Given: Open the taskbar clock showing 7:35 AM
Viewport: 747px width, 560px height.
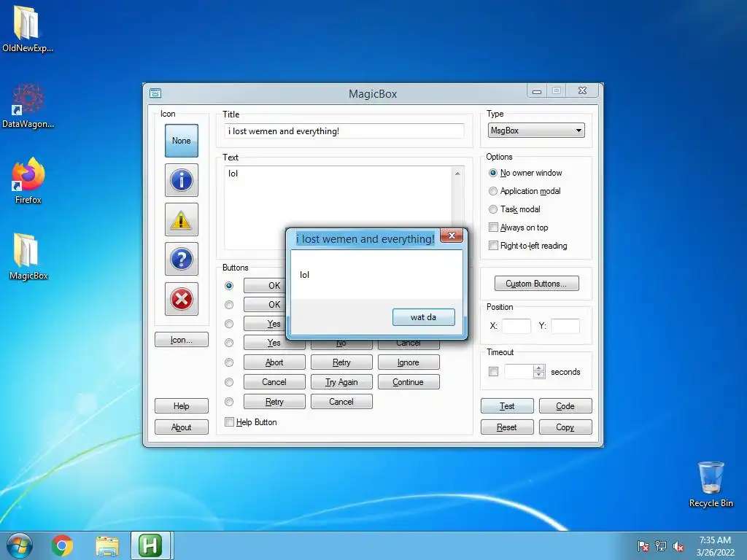Looking at the screenshot, I should pos(715,546).
